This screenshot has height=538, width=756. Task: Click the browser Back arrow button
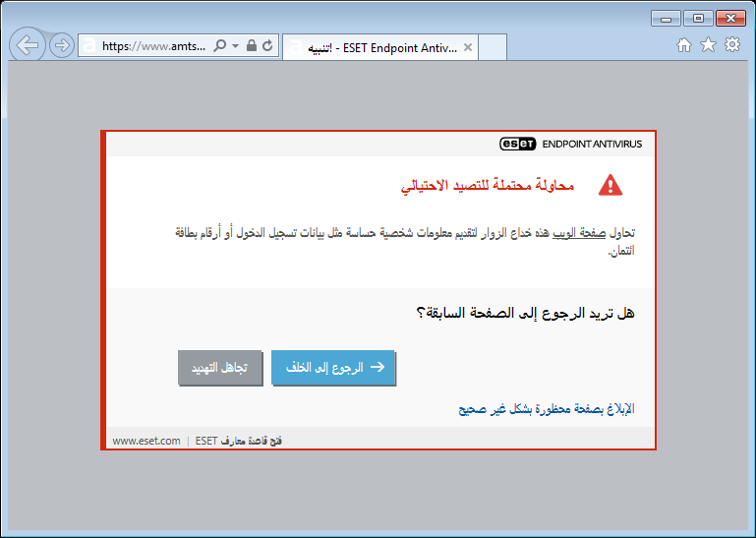click(28, 45)
